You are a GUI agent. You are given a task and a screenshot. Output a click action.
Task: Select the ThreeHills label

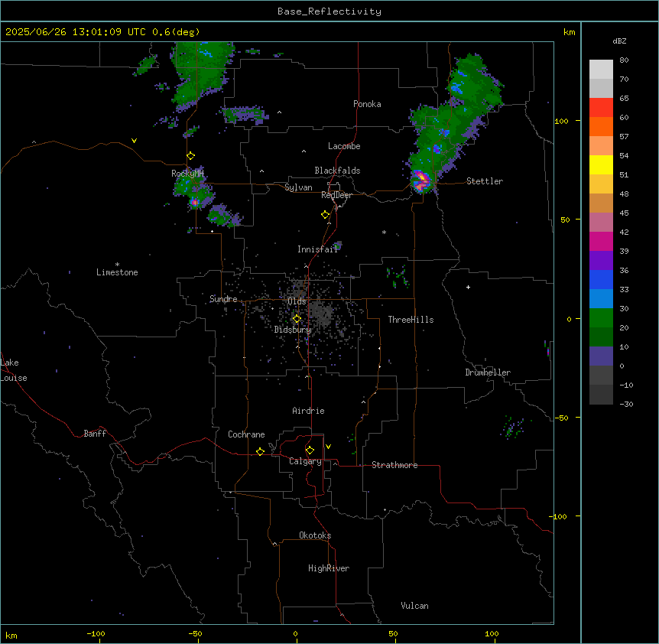tap(411, 320)
